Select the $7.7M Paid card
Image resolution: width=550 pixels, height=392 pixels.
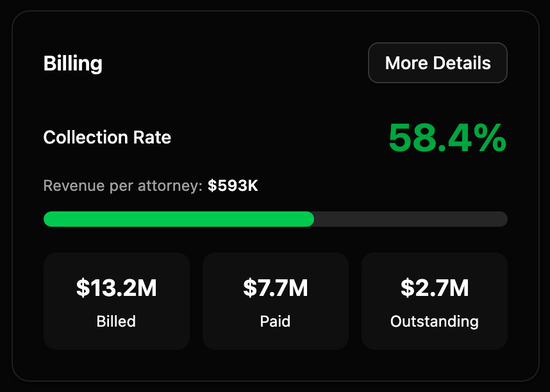275,301
